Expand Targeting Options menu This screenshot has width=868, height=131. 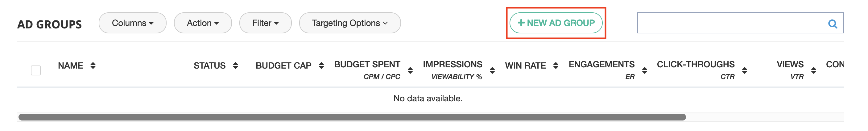350,23
